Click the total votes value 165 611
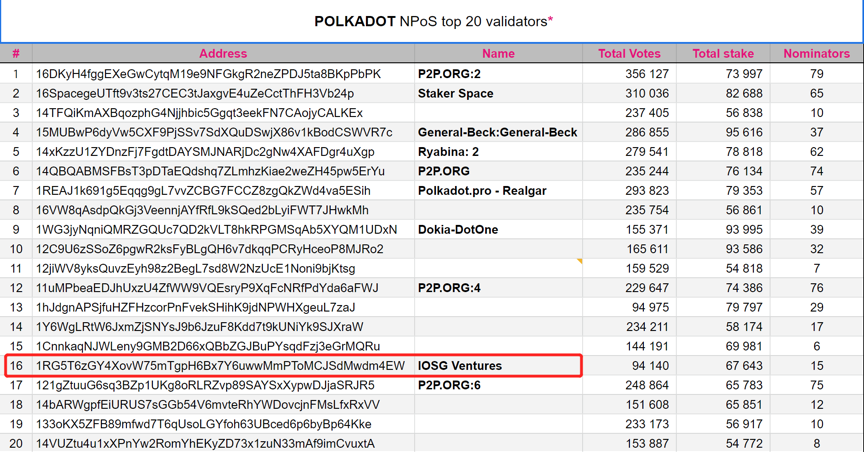864x452 pixels. click(647, 249)
